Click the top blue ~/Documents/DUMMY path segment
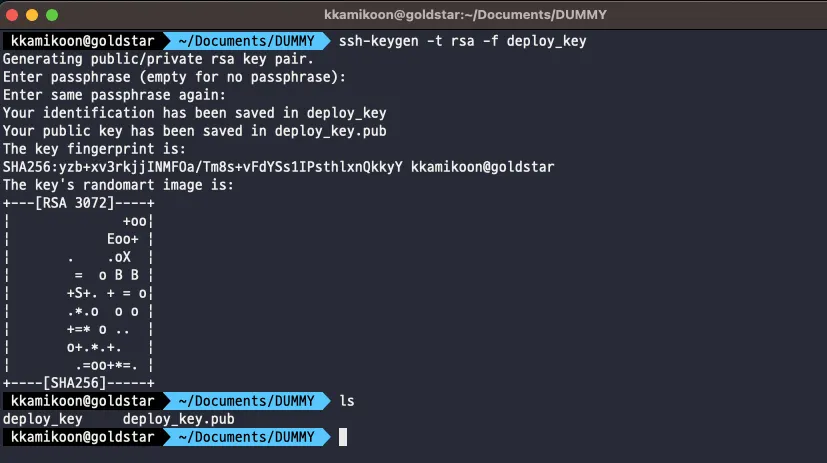The width and height of the screenshot is (827, 463). pyautogui.click(x=246, y=41)
